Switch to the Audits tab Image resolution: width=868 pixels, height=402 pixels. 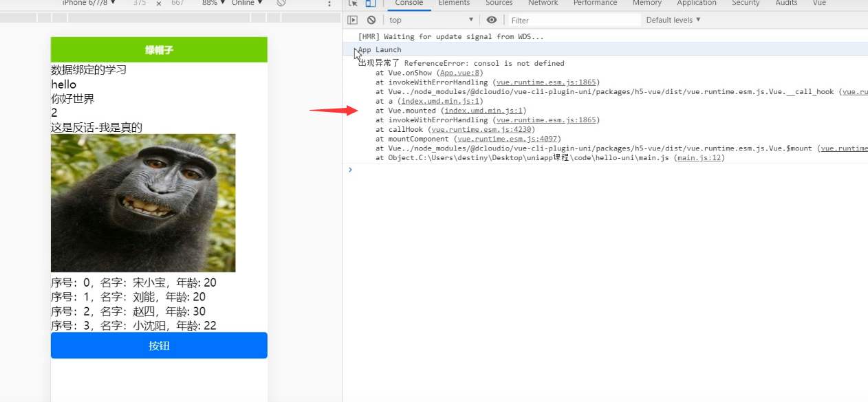786,3
